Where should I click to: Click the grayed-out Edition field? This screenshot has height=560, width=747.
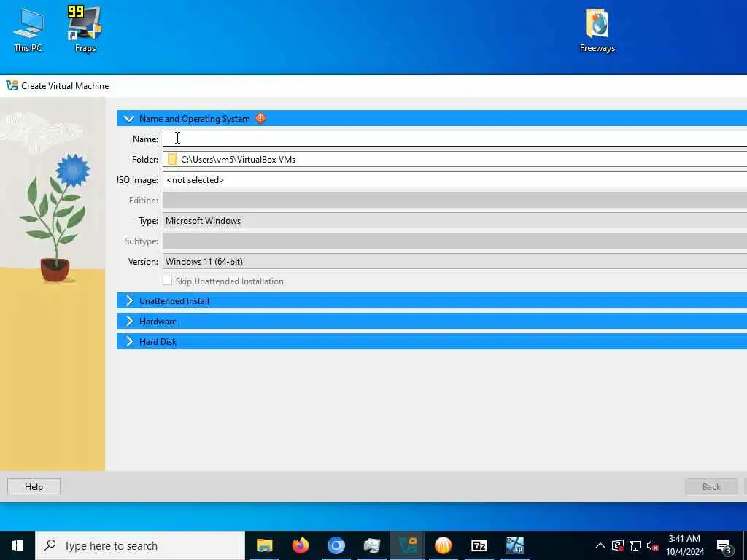tap(455, 200)
